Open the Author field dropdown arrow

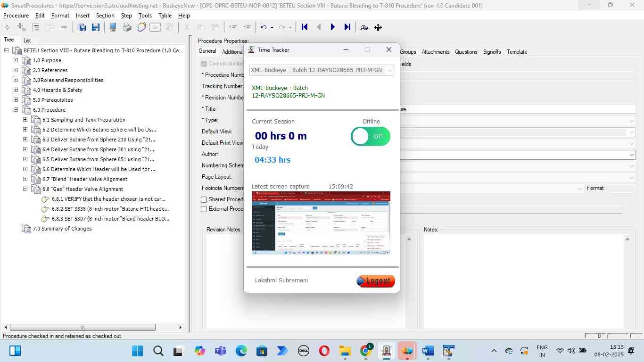632,155
